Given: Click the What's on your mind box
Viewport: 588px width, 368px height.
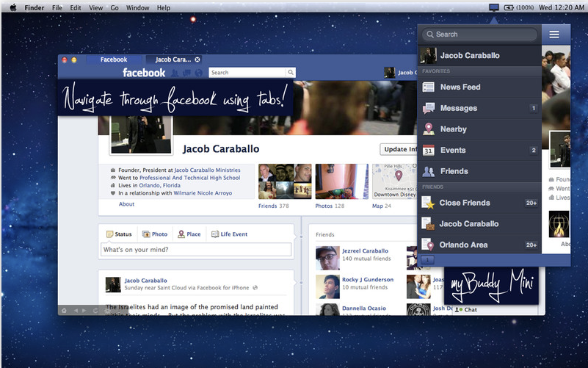Looking at the screenshot, I should [x=196, y=250].
